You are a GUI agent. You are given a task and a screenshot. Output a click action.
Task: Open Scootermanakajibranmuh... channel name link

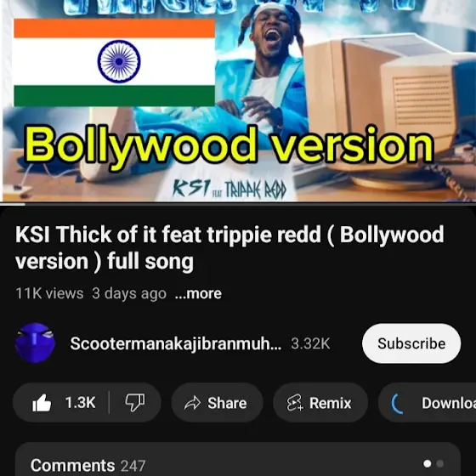click(x=176, y=343)
